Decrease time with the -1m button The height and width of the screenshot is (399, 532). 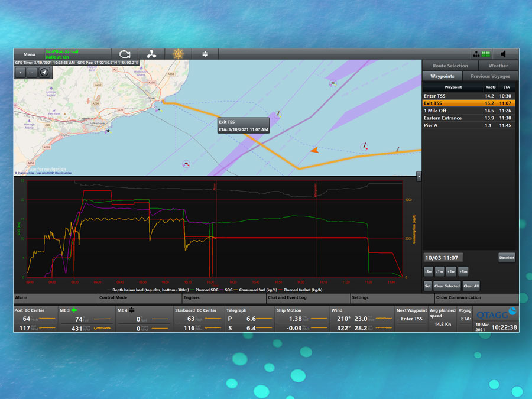click(440, 272)
